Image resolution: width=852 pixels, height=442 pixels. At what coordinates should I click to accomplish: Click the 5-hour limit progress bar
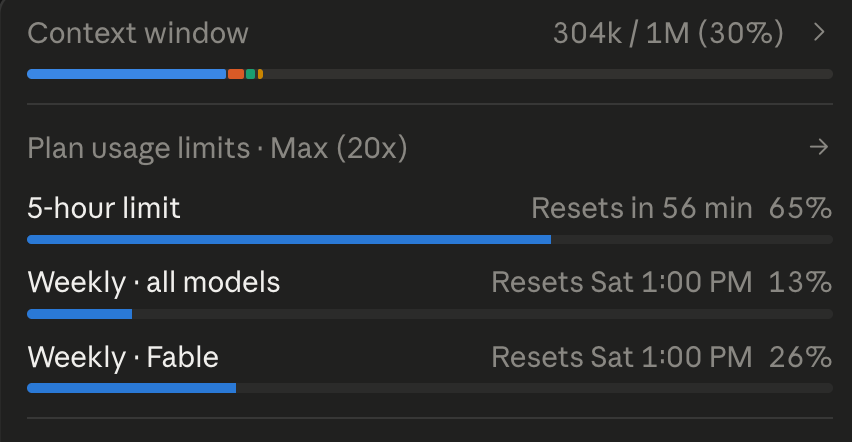[430, 240]
